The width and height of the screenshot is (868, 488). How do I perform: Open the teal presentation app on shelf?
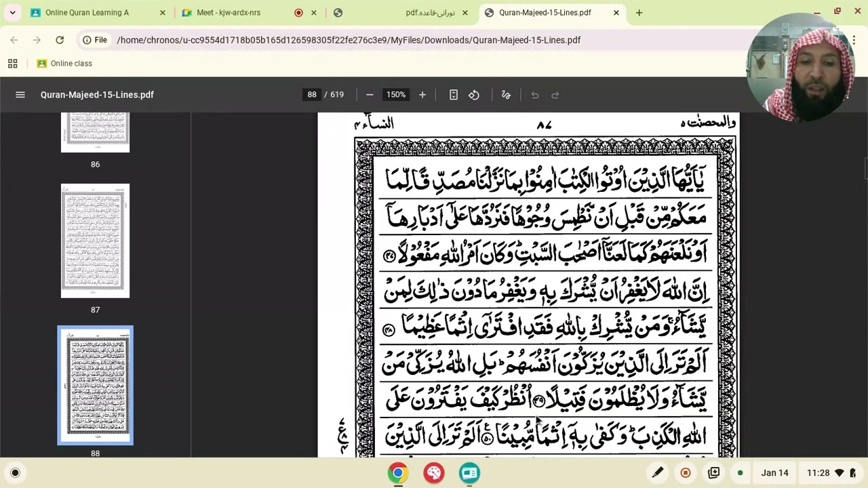[x=469, y=473]
